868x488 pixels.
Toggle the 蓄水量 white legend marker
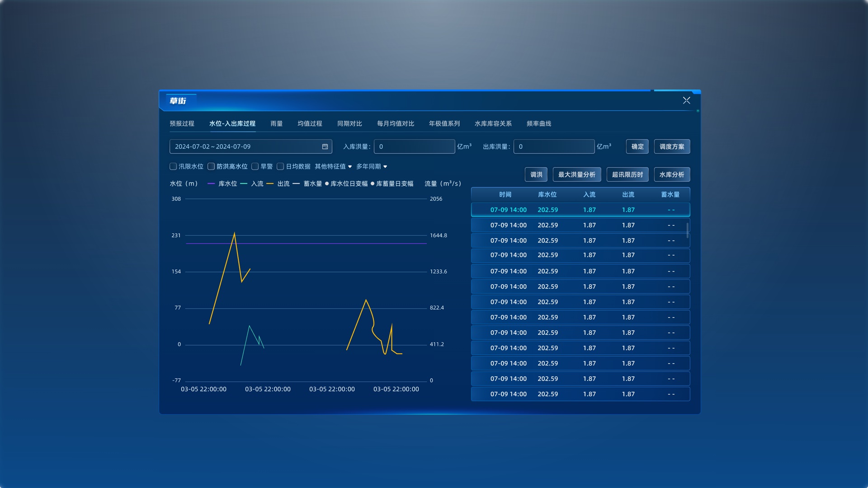point(296,184)
